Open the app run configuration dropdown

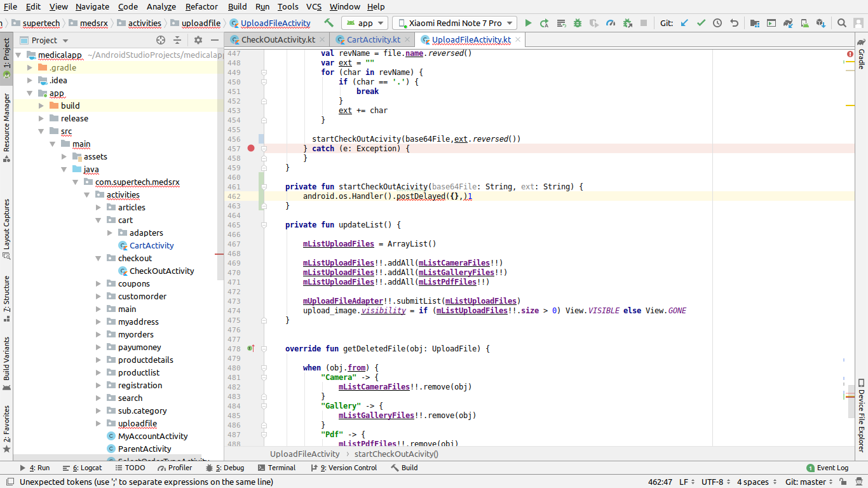click(x=365, y=23)
